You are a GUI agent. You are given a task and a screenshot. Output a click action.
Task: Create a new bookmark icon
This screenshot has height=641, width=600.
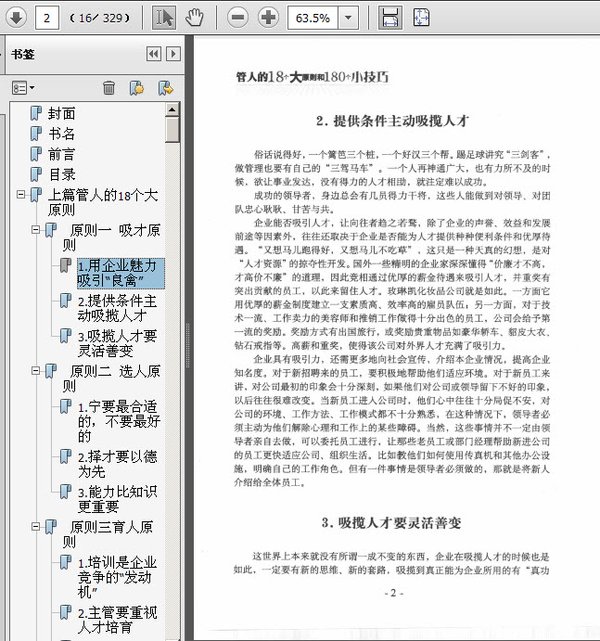(137, 87)
